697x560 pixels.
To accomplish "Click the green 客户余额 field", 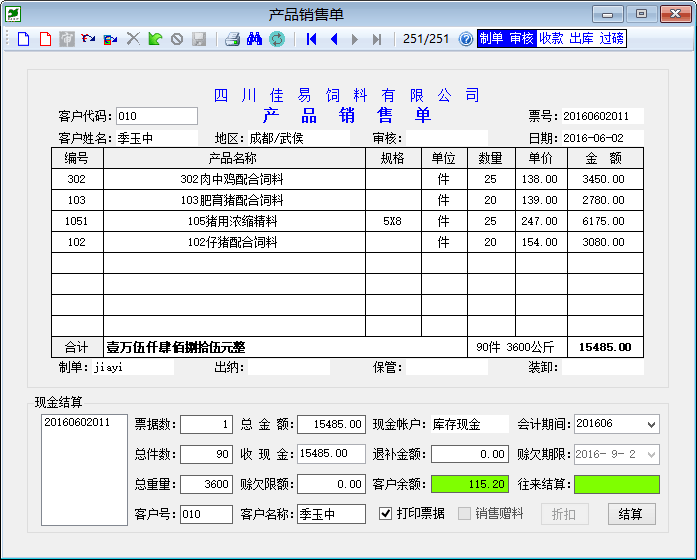I will (x=470, y=484).
